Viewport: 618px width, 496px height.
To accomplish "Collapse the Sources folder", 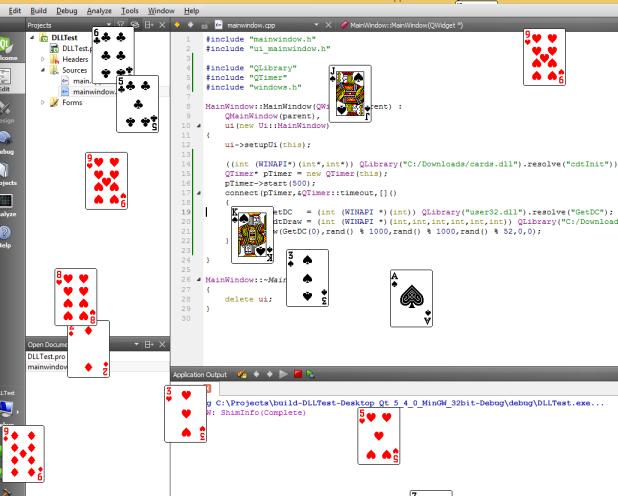I will [43, 70].
